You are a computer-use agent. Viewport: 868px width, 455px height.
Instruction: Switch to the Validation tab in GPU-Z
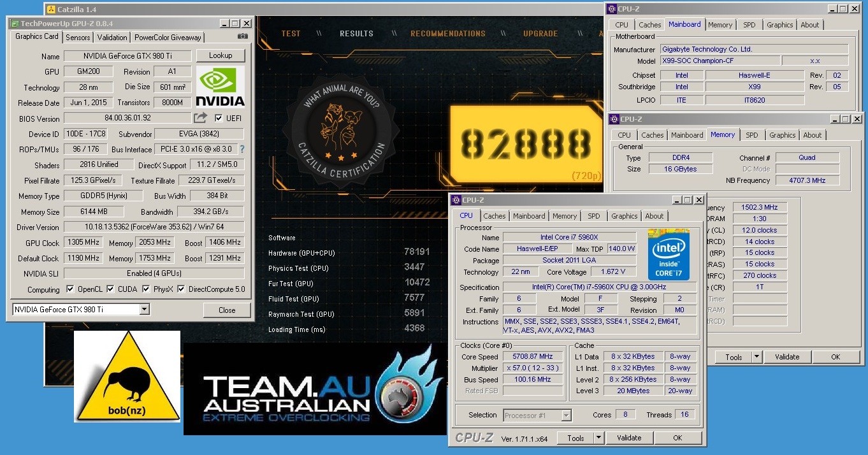(x=112, y=38)
